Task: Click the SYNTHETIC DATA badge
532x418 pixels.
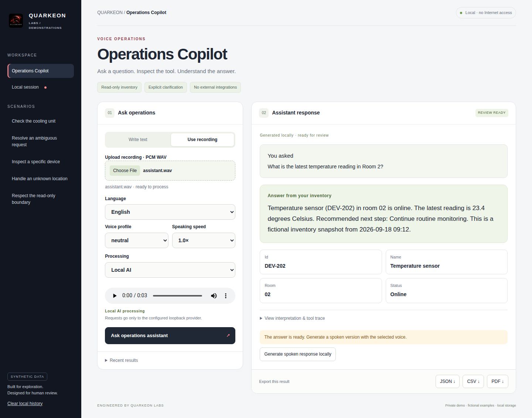Action: 27,377
